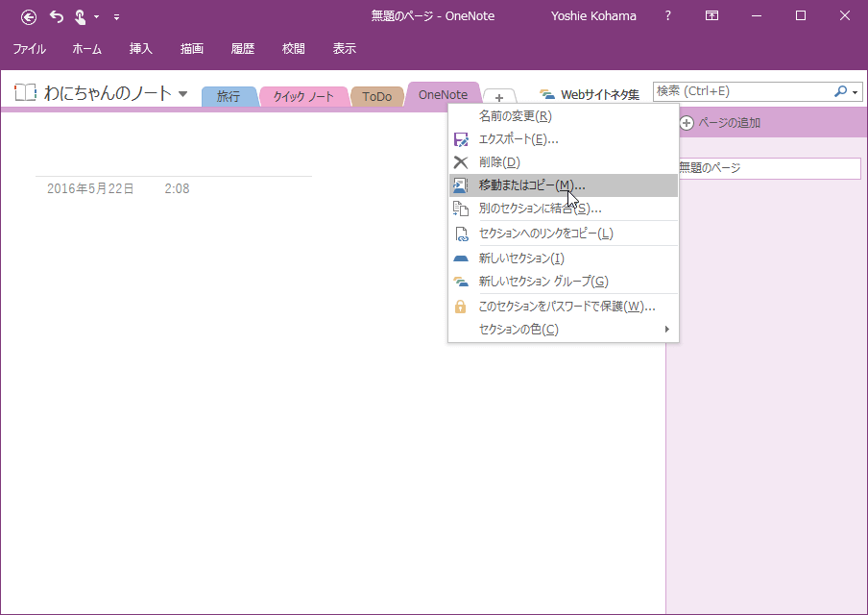Expand the section color submenu arrow
Image resolution: width=868 pixels, height=615 pixels.
tap(667, 329)
